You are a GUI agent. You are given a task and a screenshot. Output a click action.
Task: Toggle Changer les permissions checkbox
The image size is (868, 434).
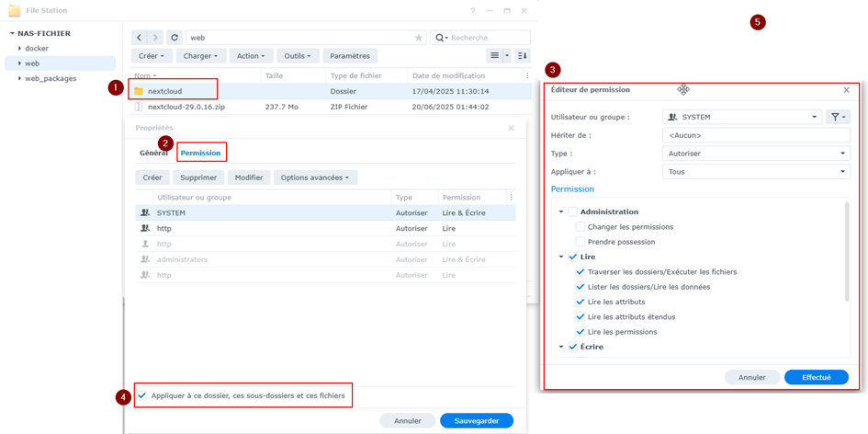point(581,227)
